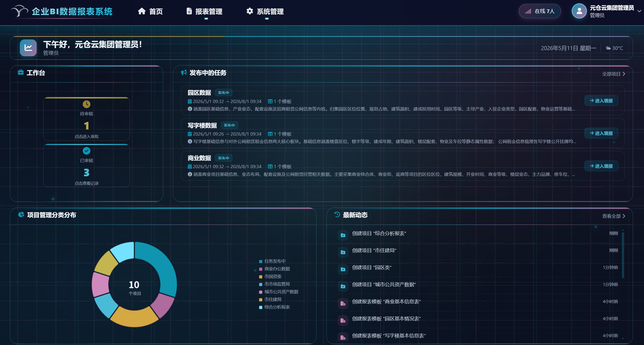Click the calendar icon in the 写字楼数据 task

coord(190,134)
